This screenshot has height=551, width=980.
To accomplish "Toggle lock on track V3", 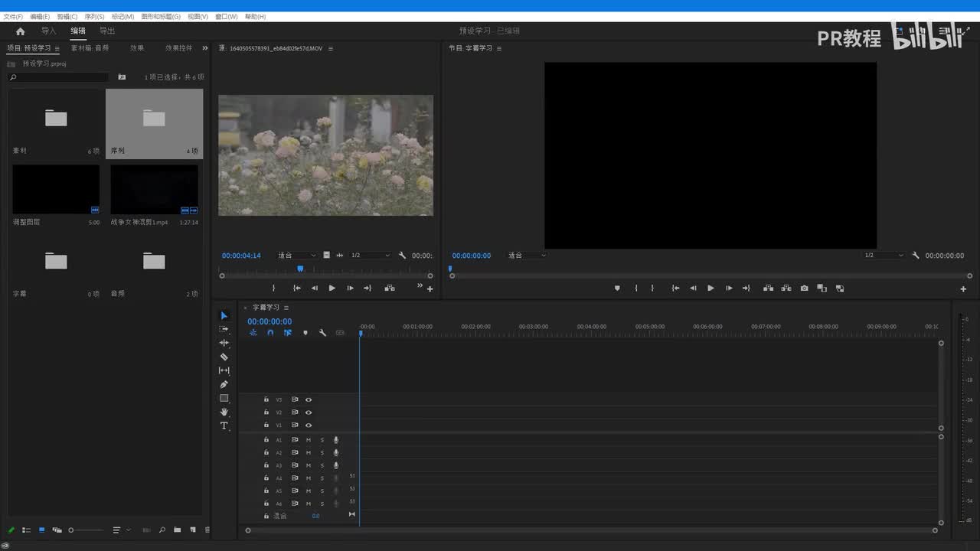I will point(266,399).
